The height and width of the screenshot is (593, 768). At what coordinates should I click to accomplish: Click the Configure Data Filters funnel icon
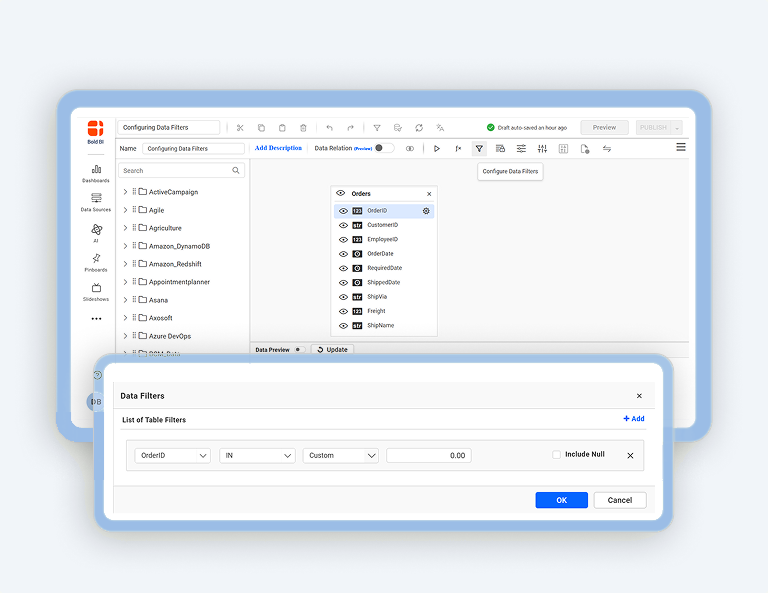[x=479, y=148]
